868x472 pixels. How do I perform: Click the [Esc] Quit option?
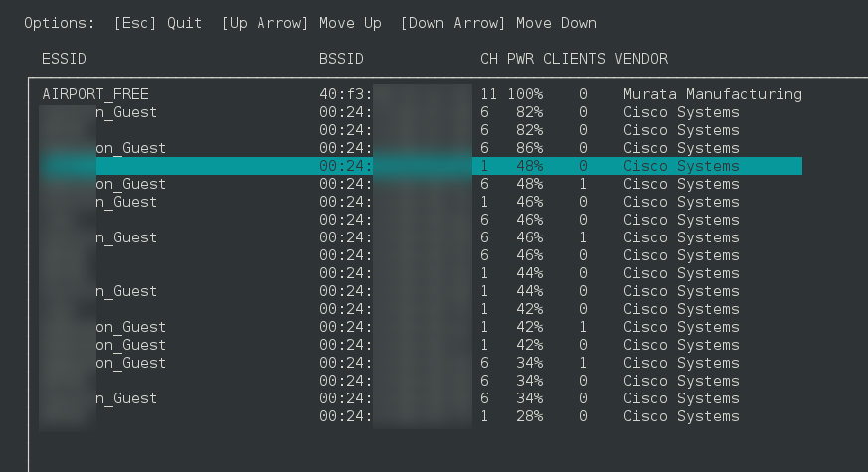(x=158, y=23)
